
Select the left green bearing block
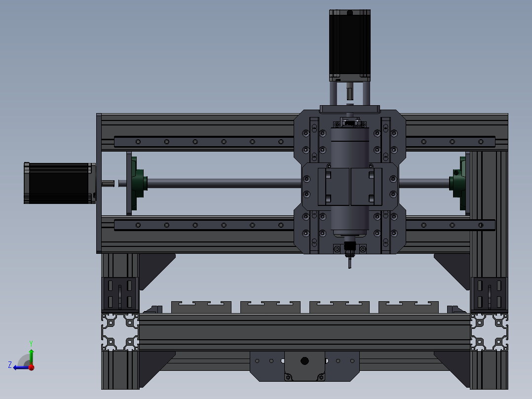click(x=138, y=182)
